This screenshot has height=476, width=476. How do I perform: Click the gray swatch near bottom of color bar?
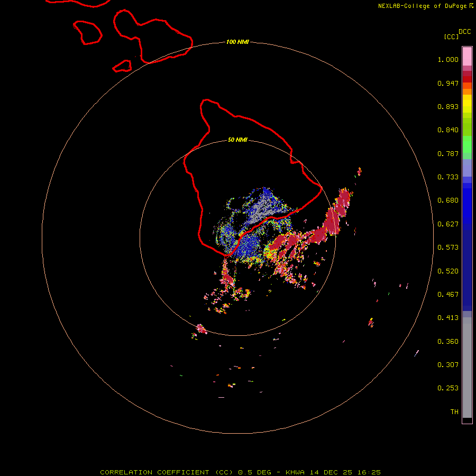click(x=467, y=370)
